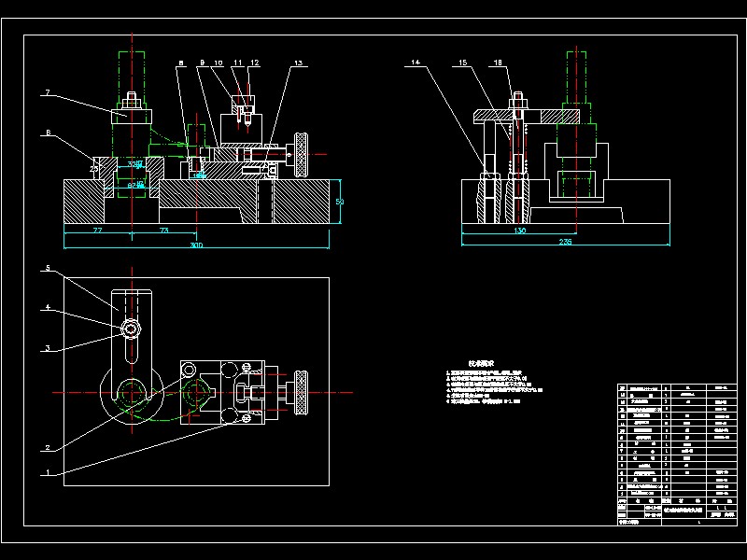Select the 25 height dimension
Screen dimensions: 747x560
94,169
